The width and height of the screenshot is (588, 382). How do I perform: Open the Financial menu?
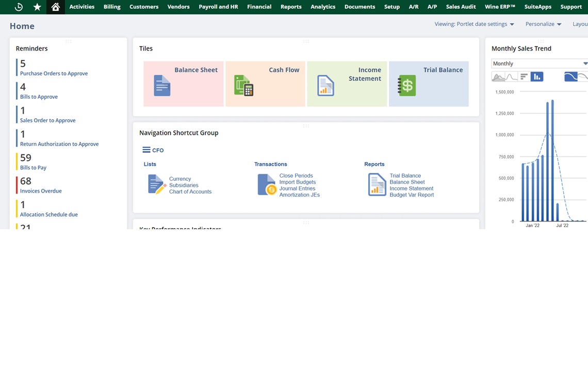click(x=259, y=7)
